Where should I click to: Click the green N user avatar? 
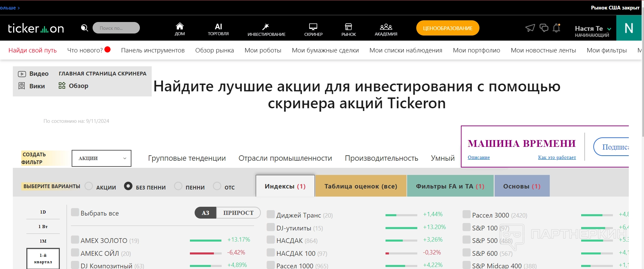pyautogui.click(x=629, y=28)
